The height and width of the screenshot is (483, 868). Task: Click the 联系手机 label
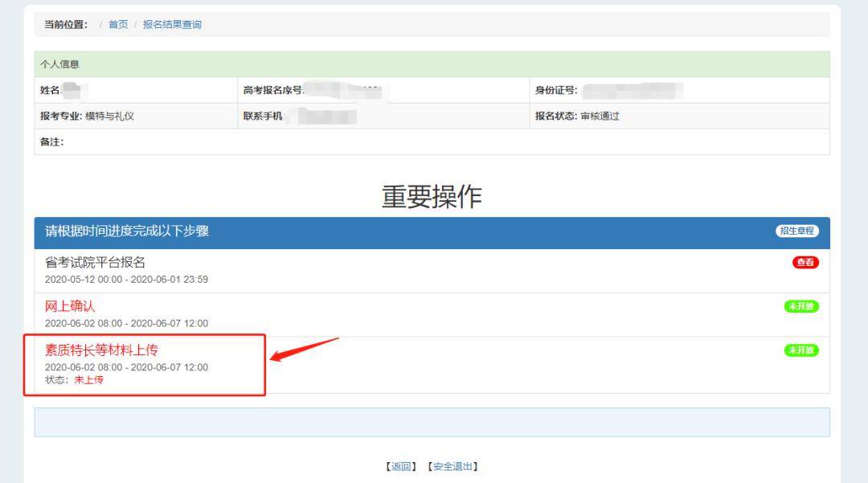[x=263, y=117]
